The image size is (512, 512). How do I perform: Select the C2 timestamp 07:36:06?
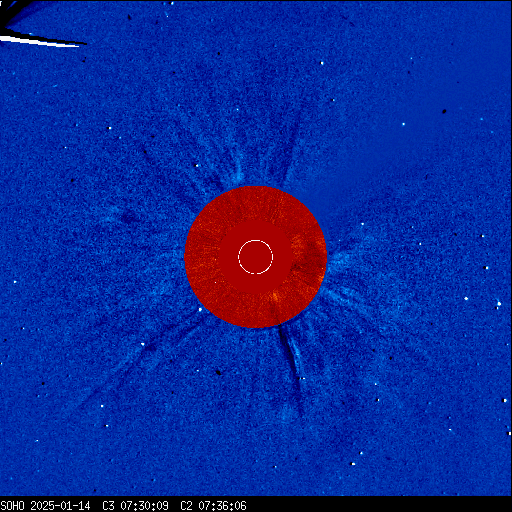click(222, 506)
